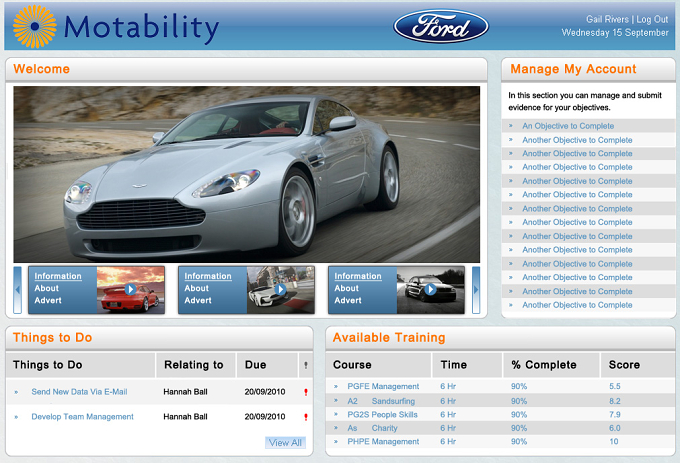Open Send New Data Via E-Mail task

(x=79, y=392)
